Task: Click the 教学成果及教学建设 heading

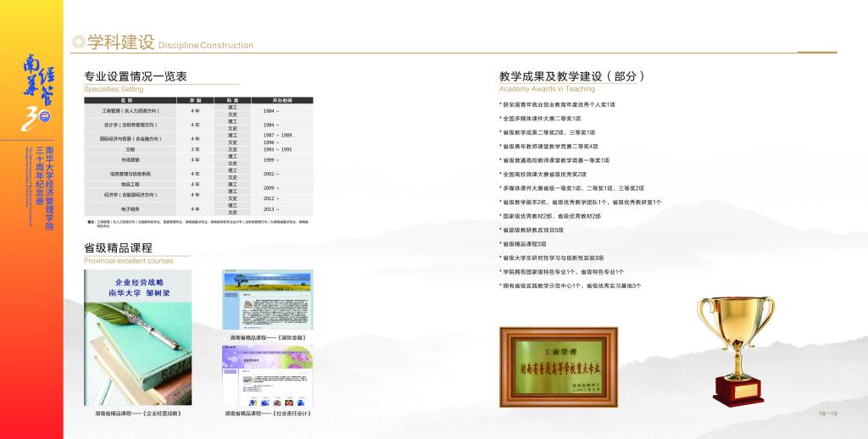Action: 572,75
